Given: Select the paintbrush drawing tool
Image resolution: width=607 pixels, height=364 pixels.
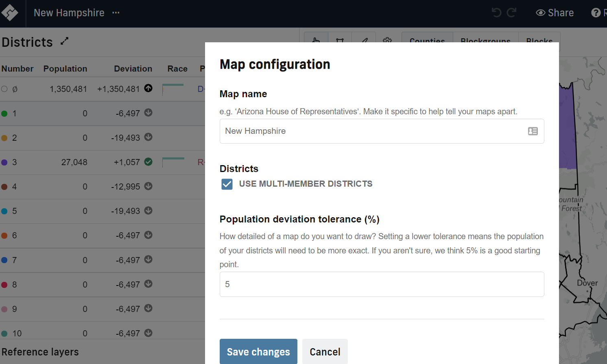Looking at the screenshot, I should pos(364,41).
